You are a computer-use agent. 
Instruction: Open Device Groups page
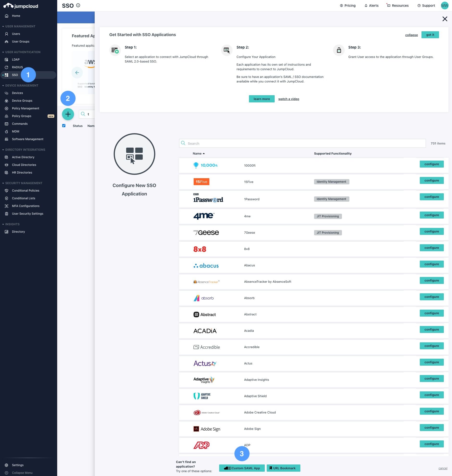click(x=22, y=101)
